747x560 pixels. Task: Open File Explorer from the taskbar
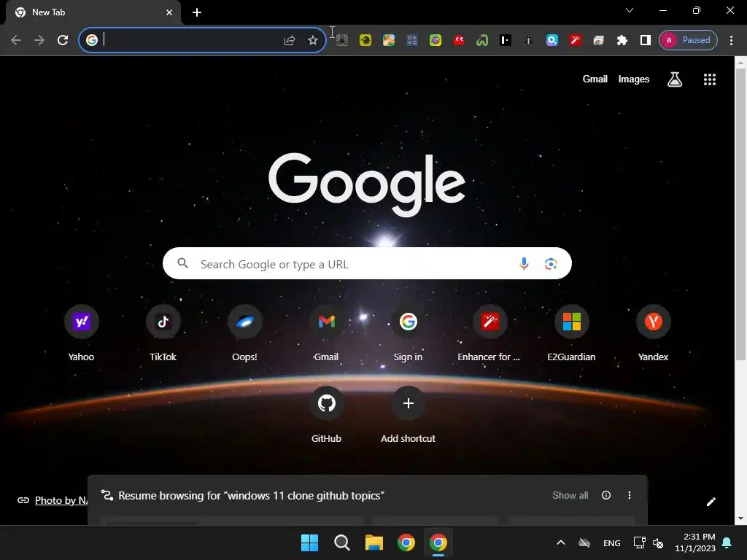[x=374, y=542]
